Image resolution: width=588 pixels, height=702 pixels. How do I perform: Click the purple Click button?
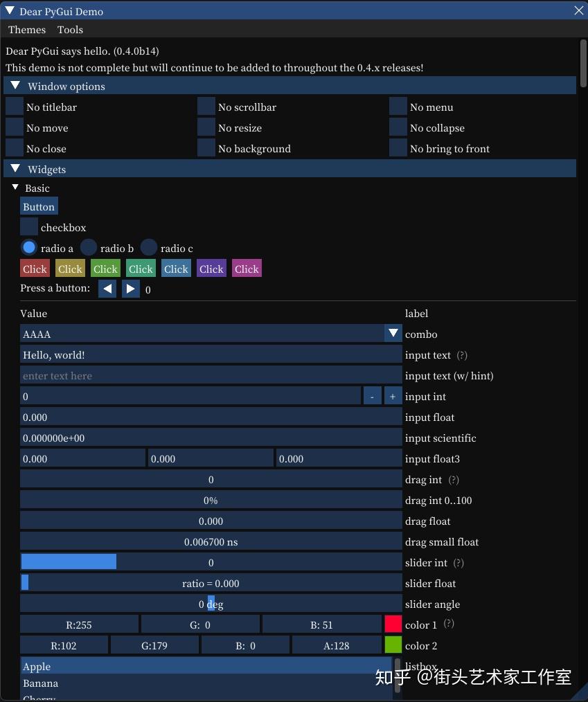point(211,268)
